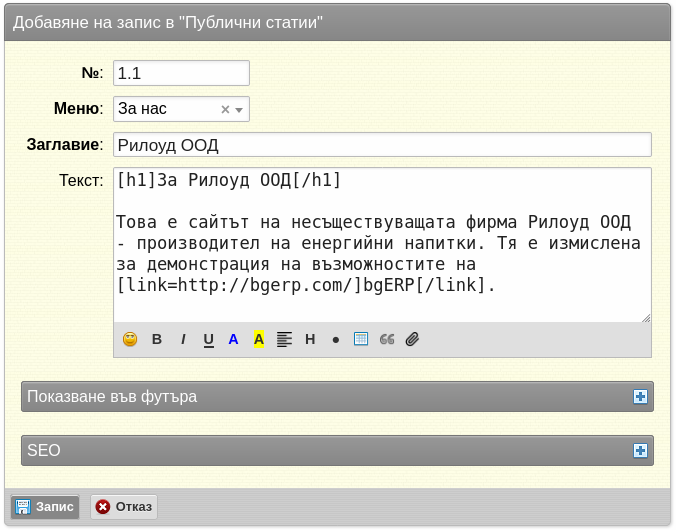Insert a bullet list item icon
Screen dimensions: 676x530
tap(336, 340)
